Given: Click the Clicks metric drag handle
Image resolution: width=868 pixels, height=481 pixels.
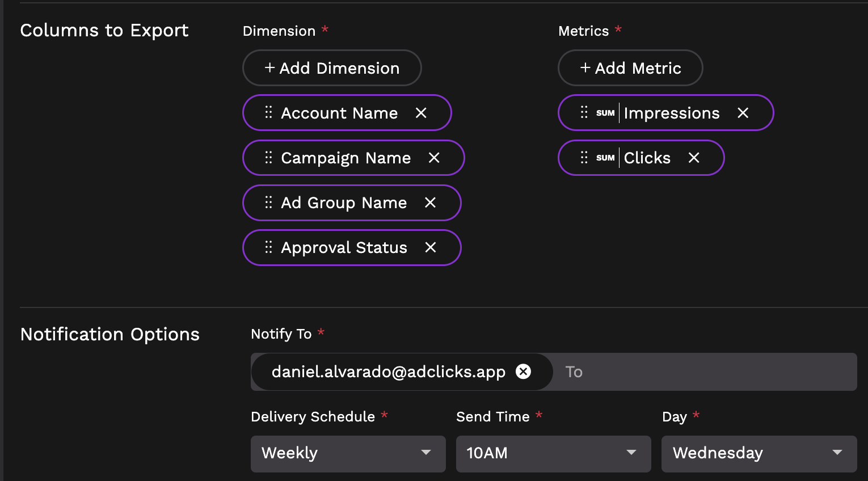Looking at the screenshot, I should 584,158.
